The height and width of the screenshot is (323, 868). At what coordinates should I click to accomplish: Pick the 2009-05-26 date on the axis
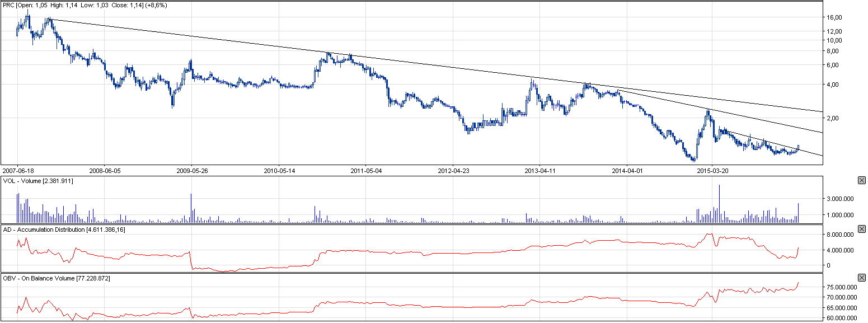point(192,170)
